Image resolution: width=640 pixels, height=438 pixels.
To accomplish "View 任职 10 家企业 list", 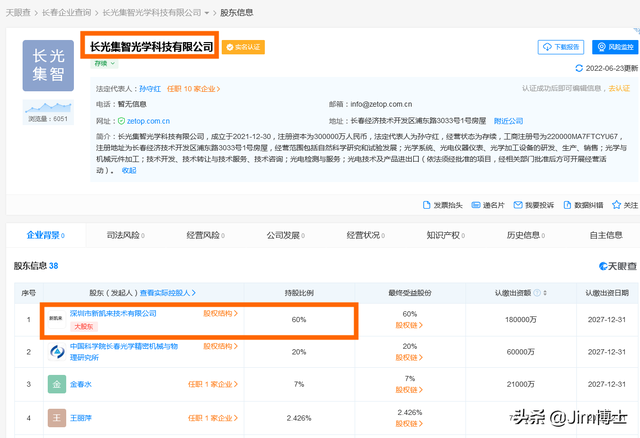I will click(x=193, y=89).
